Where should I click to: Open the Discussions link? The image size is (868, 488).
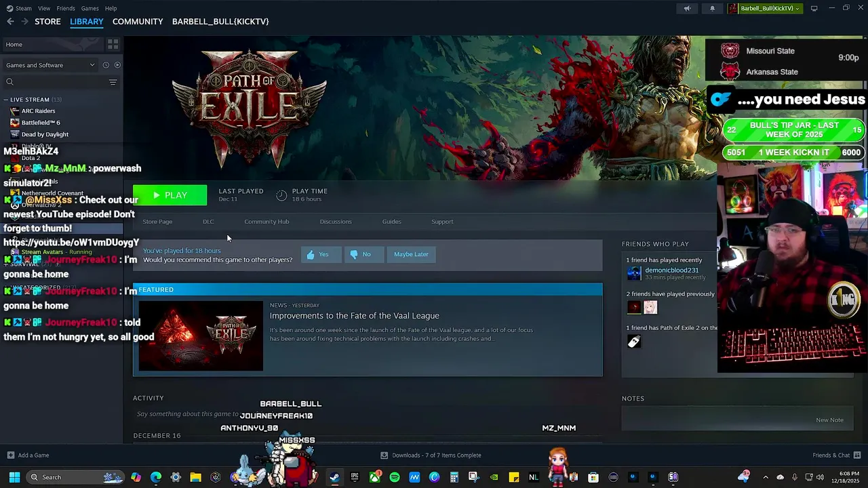(336, 222)
